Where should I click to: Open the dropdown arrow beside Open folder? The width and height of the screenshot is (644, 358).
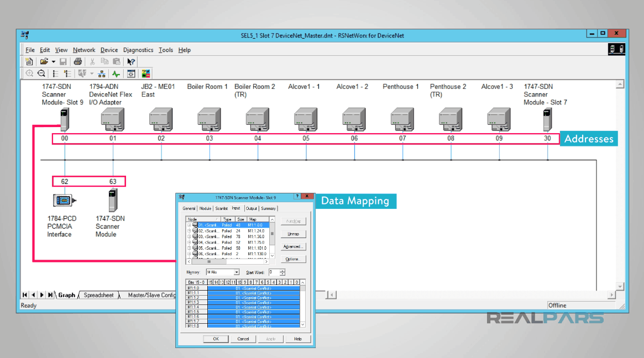tap(54, 62)
